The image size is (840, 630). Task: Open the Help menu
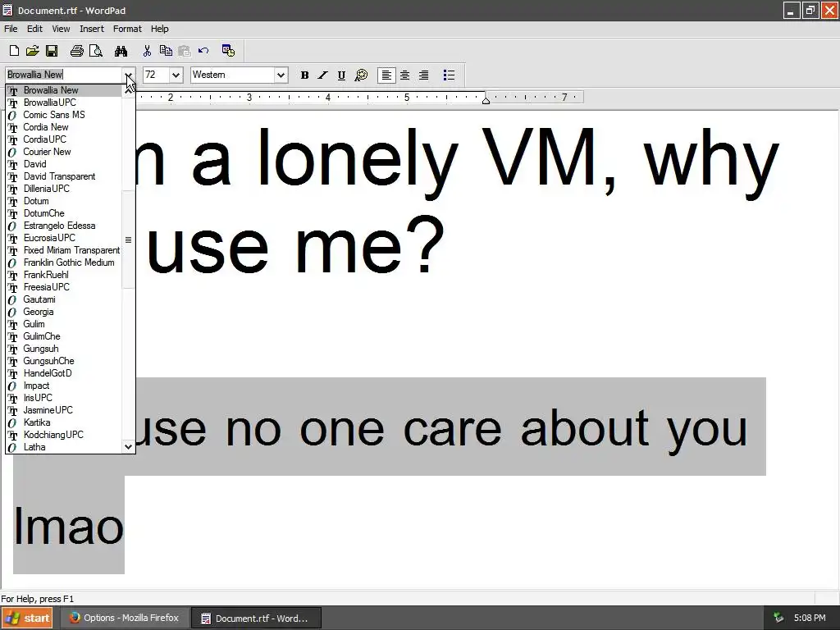click(x=160, y=29)
